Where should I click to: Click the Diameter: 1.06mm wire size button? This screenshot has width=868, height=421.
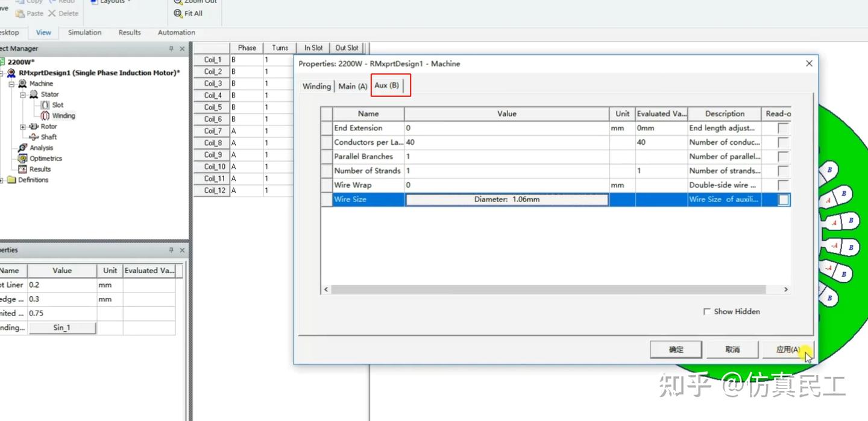pyautogui.click(x=507, y=200)
